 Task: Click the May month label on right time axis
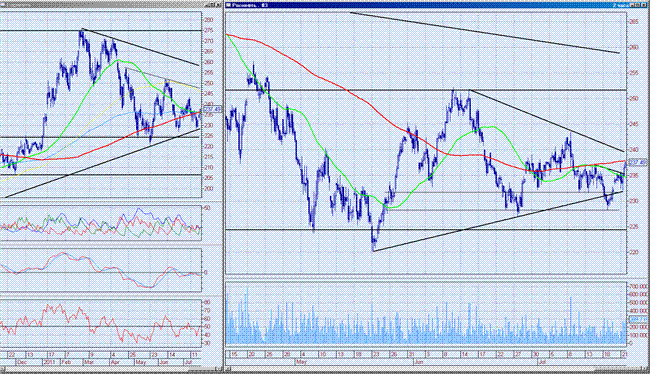pos(301,362)
